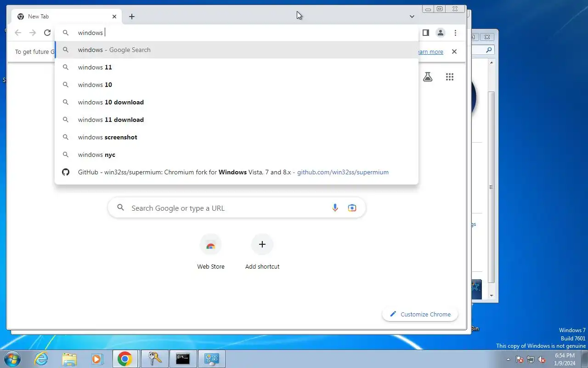The width and height of the screenshot is (588, 368).
Task: Open the control panel taskbar item
Action: tap(211, 359)
